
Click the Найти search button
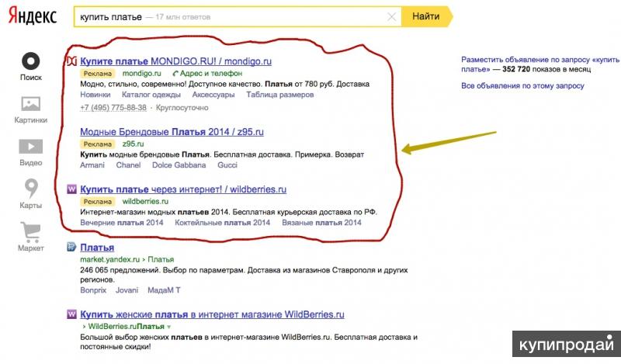[427, 16]
